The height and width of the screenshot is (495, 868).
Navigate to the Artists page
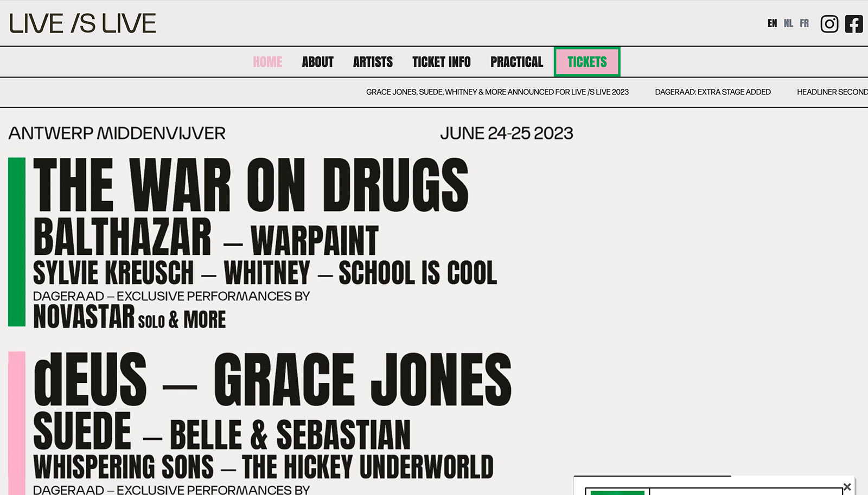tap(373, 62)
